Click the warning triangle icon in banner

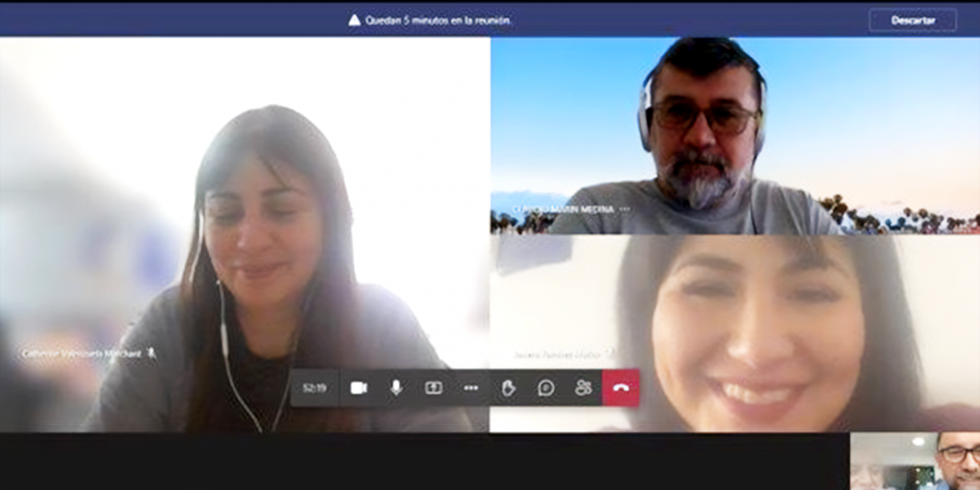(x=355, y=21)
